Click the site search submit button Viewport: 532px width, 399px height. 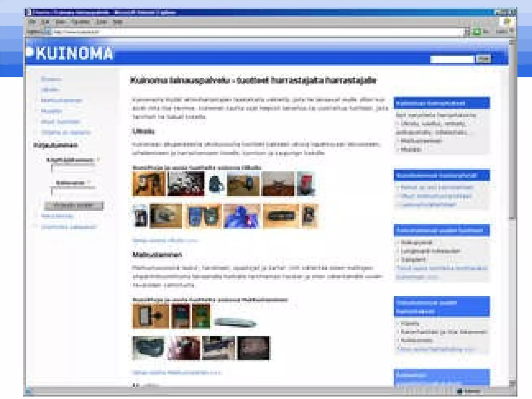tap(483, 59)
